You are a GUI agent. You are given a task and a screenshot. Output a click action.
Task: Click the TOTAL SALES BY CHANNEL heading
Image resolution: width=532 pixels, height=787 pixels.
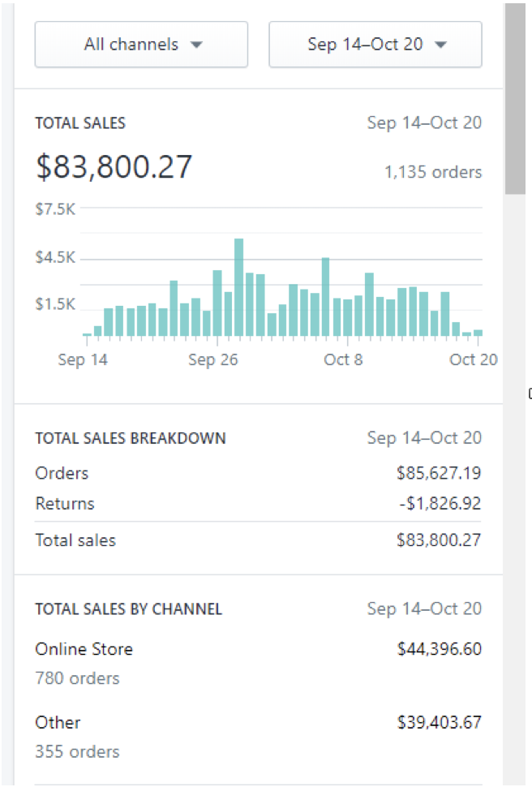128,609
